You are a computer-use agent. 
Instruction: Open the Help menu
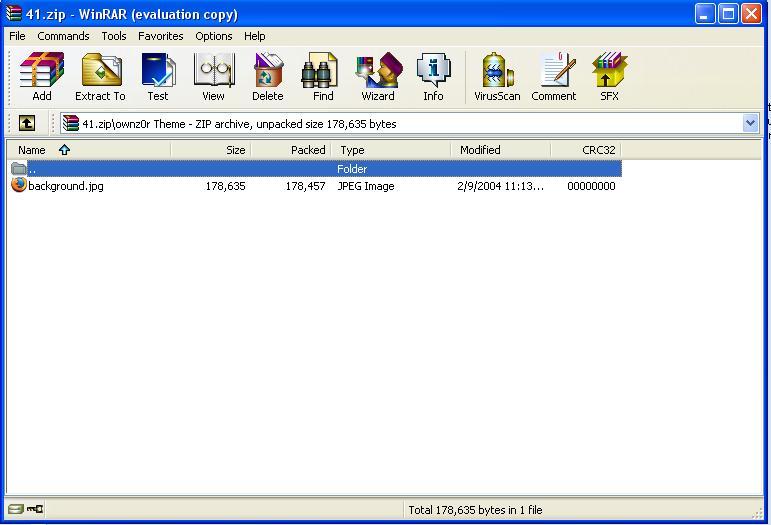point(255,36)
